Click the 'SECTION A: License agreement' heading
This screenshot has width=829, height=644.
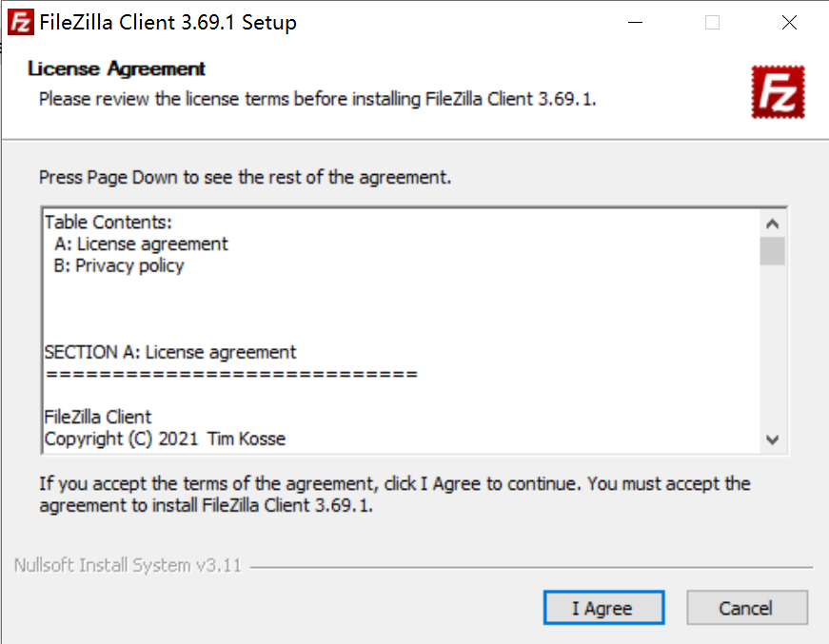click(170, 353)
